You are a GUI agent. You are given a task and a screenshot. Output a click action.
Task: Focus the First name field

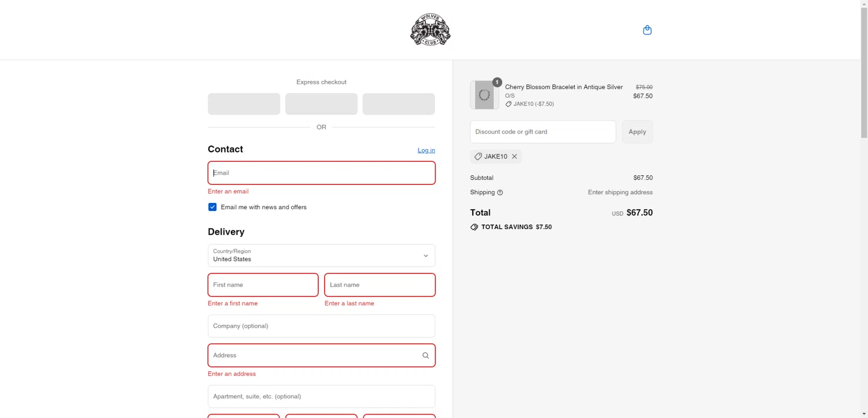pos(263,285)
